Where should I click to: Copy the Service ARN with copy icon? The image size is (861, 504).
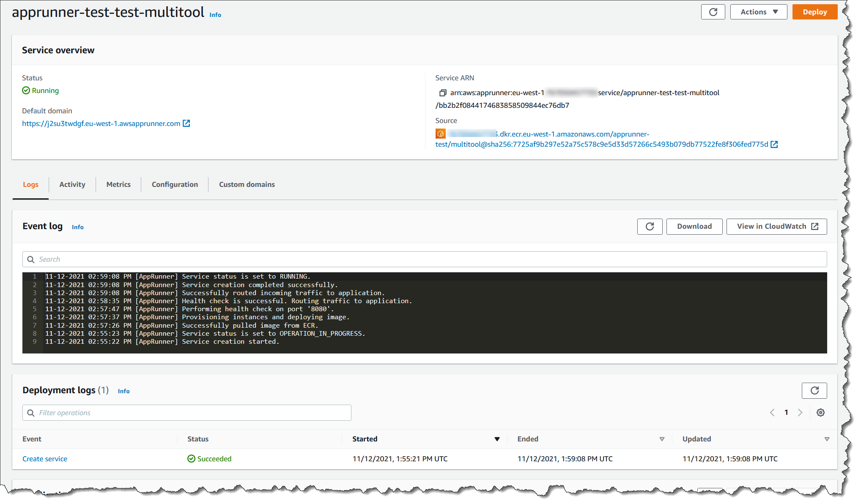(443, 93)
